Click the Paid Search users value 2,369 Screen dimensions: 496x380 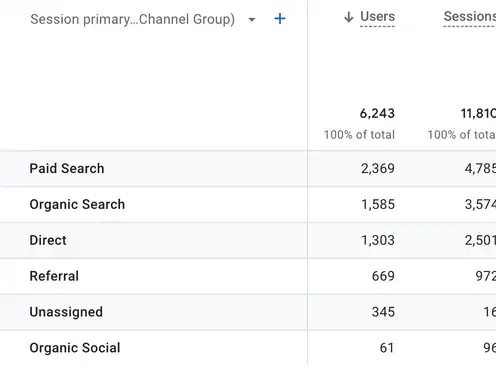(x=378, y=168)
